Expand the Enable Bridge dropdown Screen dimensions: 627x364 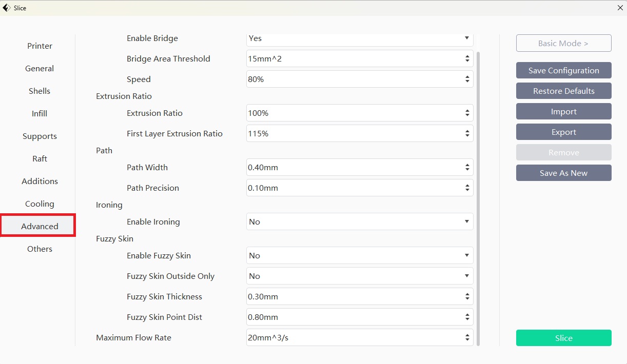359,38
